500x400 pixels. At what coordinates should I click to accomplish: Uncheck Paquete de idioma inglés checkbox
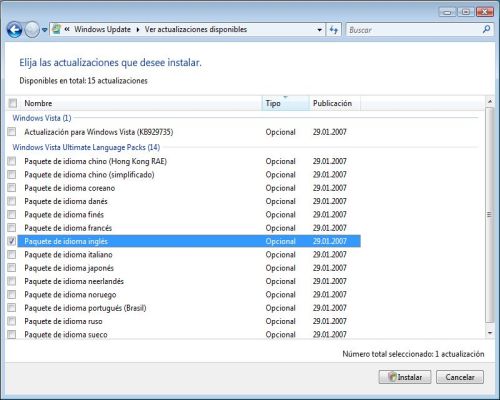click(12, 241)
